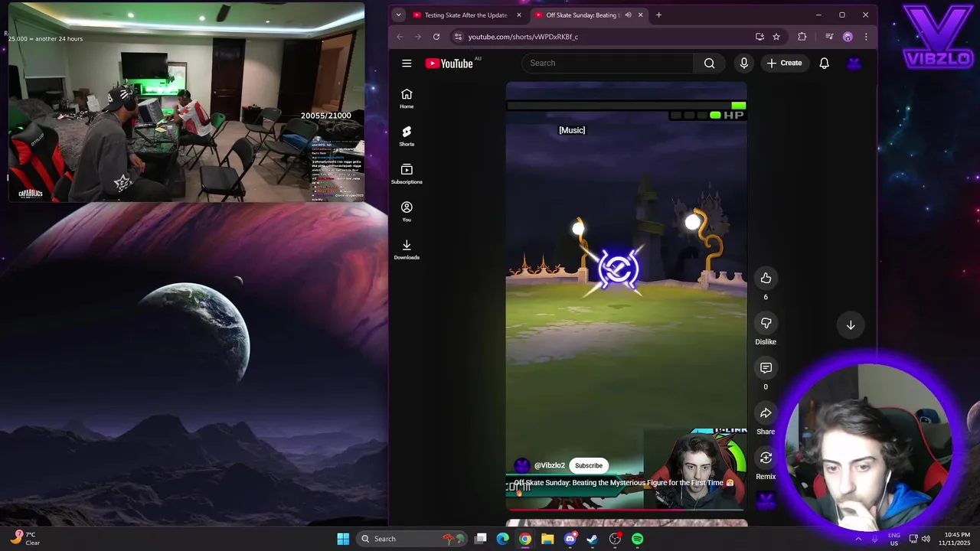Open the YouTube hamburger guide menu

(x=407, y=64)
